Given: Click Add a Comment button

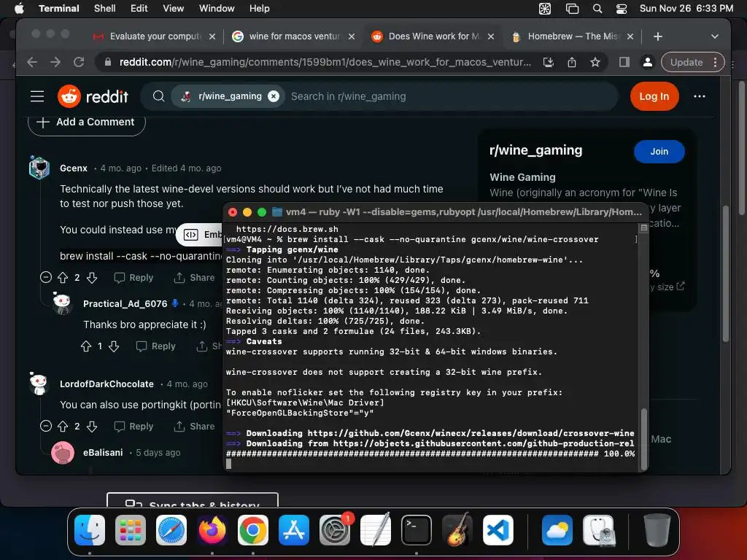Looking at the screenshot, I should click(x=87, y=122).
